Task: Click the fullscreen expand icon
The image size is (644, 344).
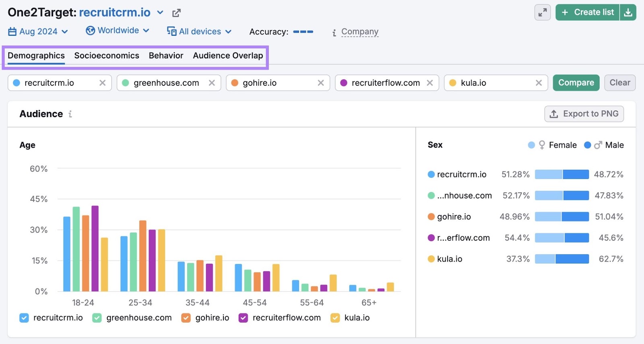Action: pyautogui.click(x=543, y=12)
